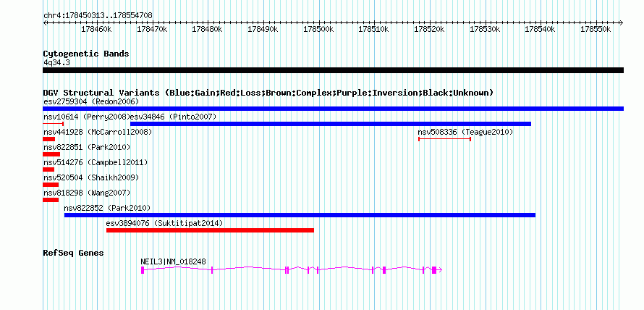644x310 pixels.
Task: Click the nsv10614 (Perry2008) label
Action: coord(87,117)
